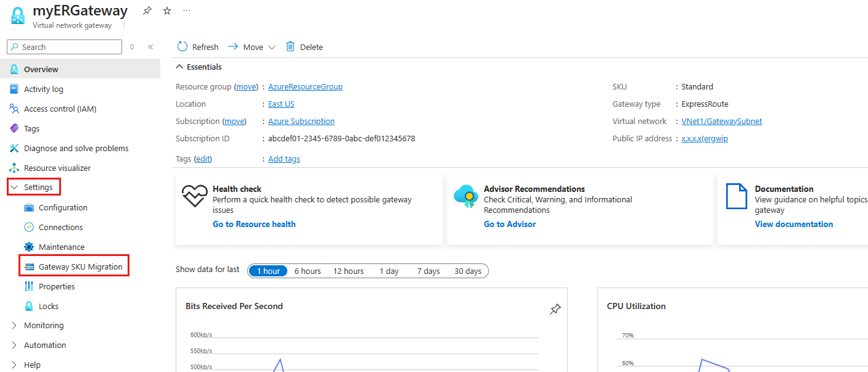Click the Public IP address link
Screen dimensions: 868x372
point(705,139)
